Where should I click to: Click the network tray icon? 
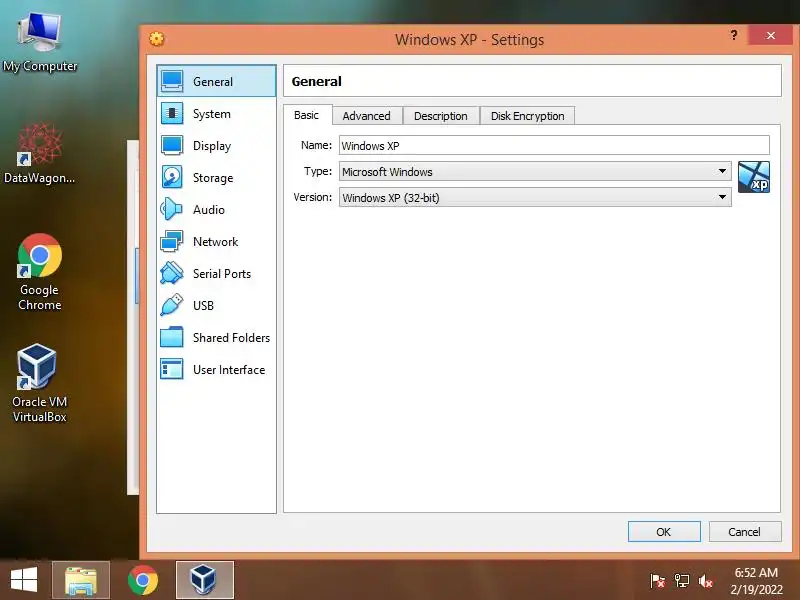click(682, 581)
